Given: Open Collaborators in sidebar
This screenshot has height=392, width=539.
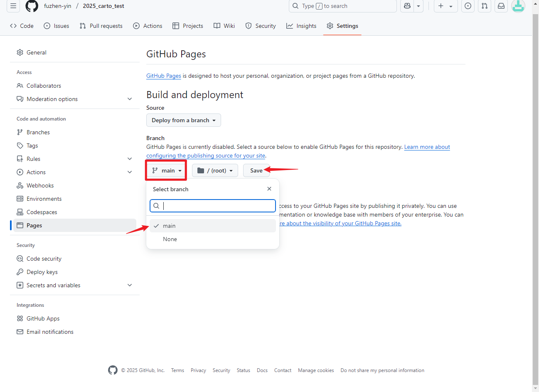Looking at the screenshot, I should pyautogui.click(x=75, y=86).
